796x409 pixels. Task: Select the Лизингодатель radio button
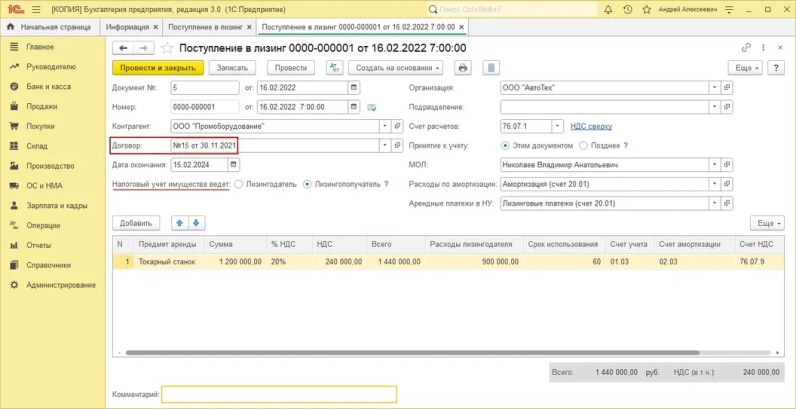(x=238, y=185)
